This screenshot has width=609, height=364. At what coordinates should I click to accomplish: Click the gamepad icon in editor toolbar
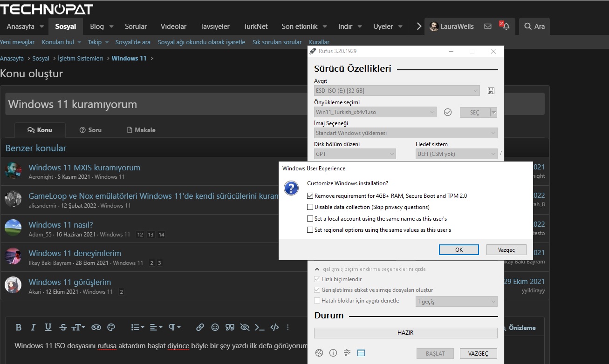(x=96, y=327)
